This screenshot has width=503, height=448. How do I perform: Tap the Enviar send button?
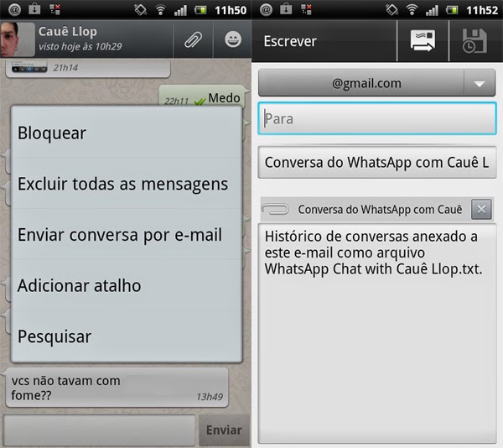pyautogui.click(x=224, y=430)
